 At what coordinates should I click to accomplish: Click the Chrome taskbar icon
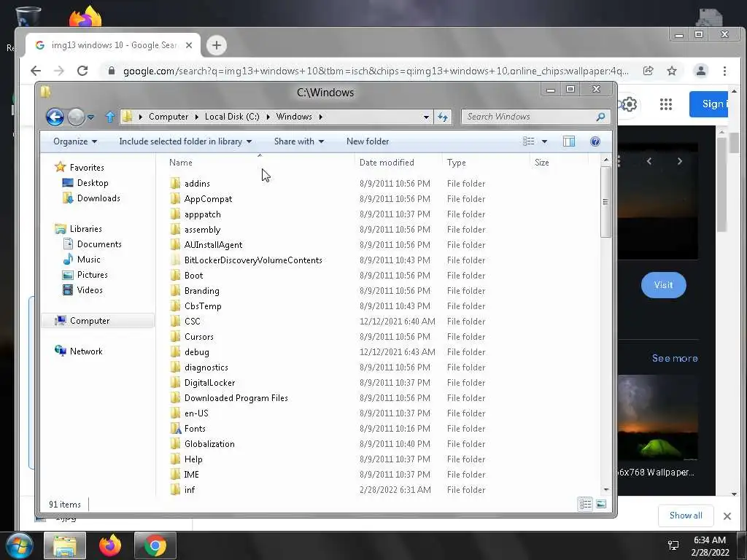pos(155,545)
